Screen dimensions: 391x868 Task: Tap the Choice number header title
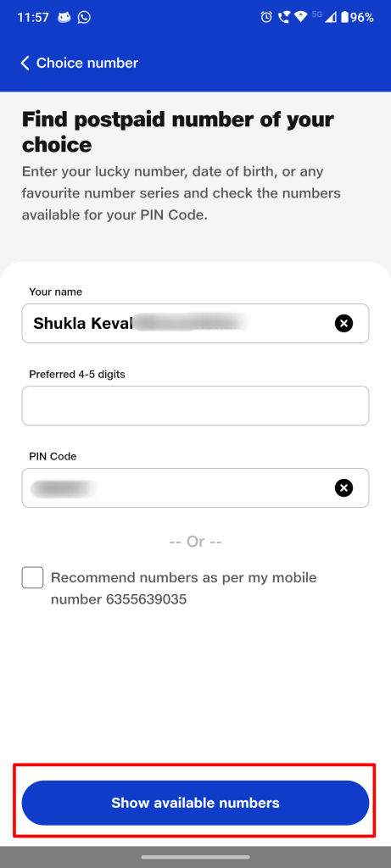tap(87, 63)
